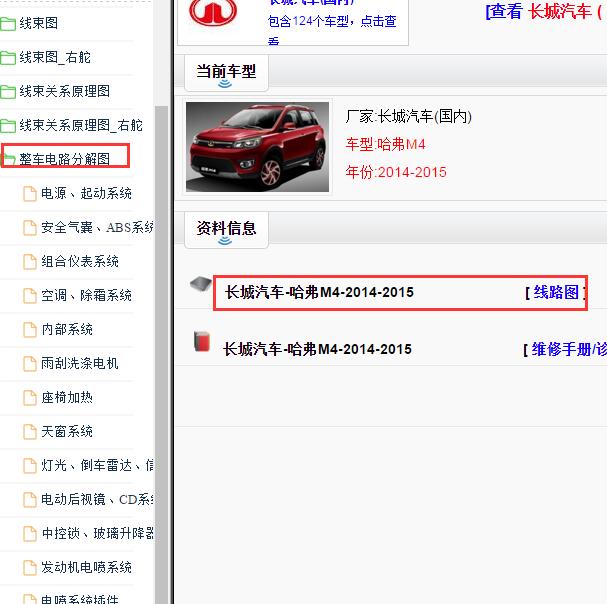The width and height of the screenshot is (607, 604).
Task: Click 查看 长城汽车 link at top right
Action: tap(546, 11)
